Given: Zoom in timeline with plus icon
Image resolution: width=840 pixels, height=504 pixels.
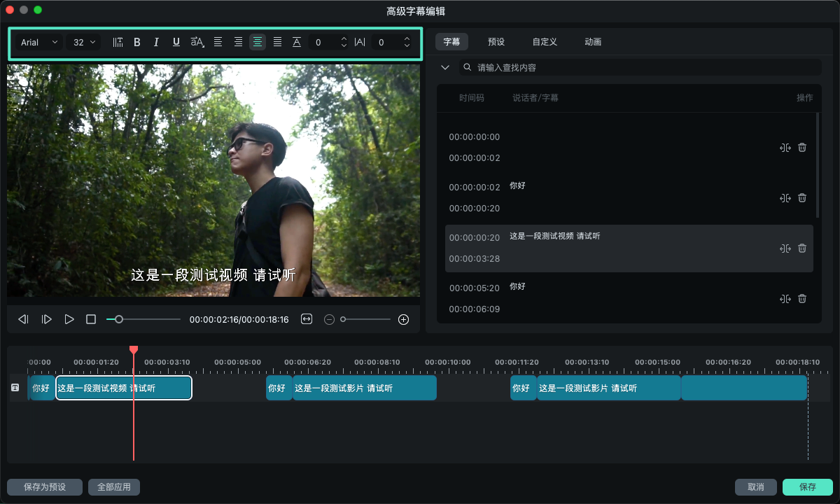Looking at the screenshot, I should 403,319.
